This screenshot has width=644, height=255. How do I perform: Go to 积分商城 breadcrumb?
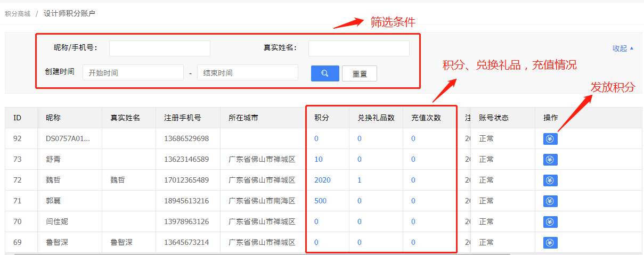coord(18,13)
